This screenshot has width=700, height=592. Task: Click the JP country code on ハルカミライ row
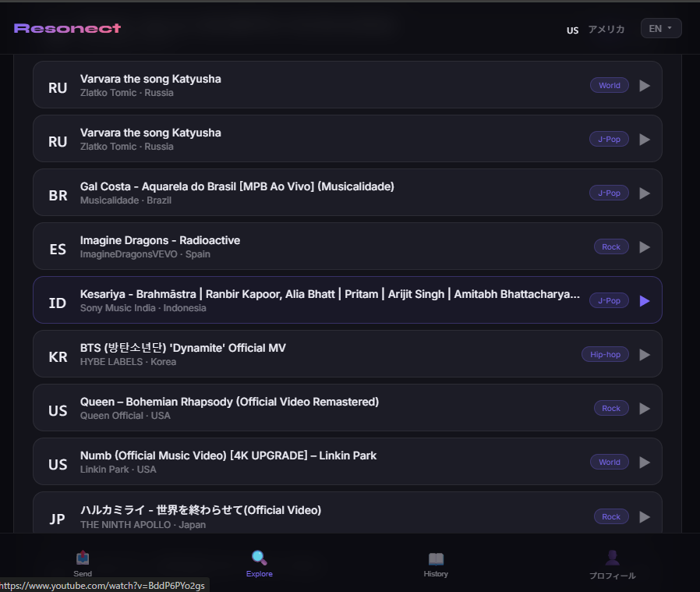(x=57, y=519)
